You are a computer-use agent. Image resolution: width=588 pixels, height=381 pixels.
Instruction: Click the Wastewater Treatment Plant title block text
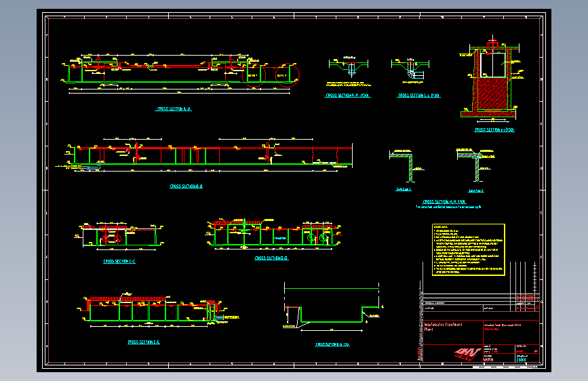point(443,327)
